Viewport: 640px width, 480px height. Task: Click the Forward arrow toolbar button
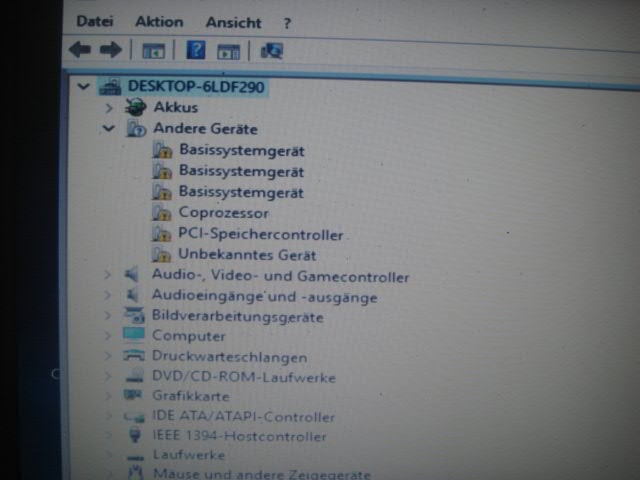pos(111,50)
